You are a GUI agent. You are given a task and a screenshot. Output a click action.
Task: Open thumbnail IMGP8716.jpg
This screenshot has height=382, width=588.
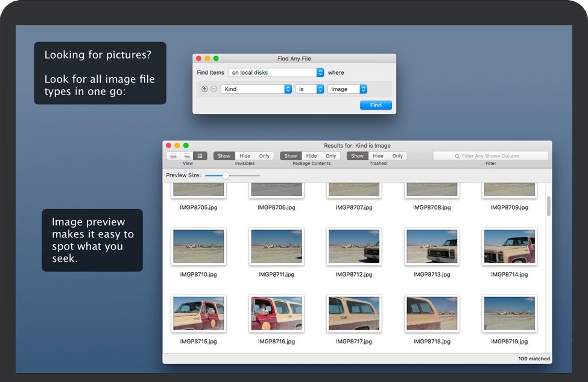click(276, 313)
